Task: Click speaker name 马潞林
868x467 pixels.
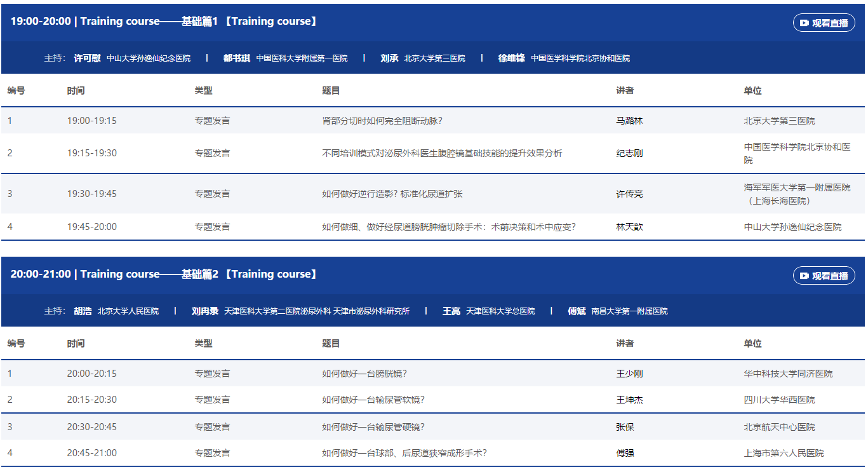Action: click(x=629, y=121)
